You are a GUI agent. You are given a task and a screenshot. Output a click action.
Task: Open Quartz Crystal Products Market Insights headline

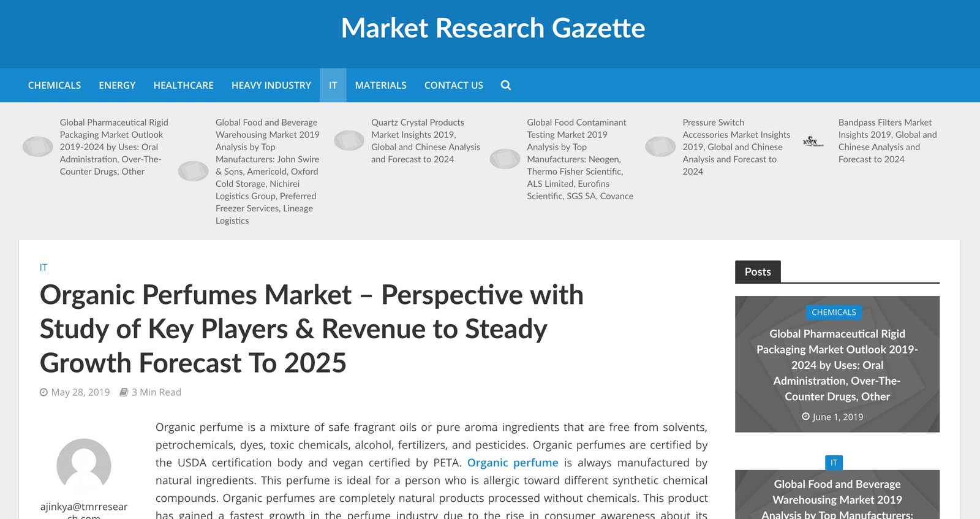click(x=426, y=141)
